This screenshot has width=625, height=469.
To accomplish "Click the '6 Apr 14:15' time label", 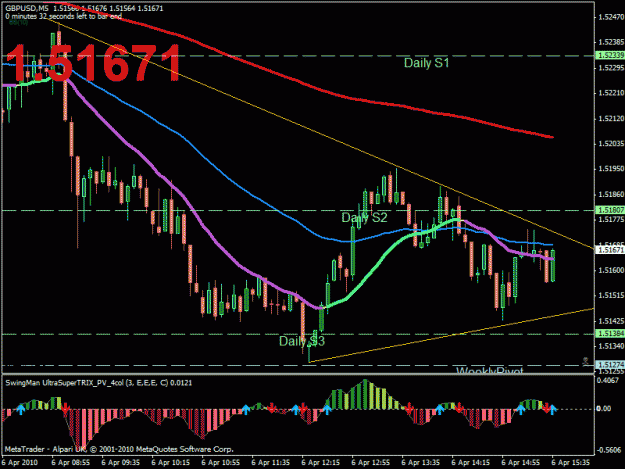I will (471, 463).
